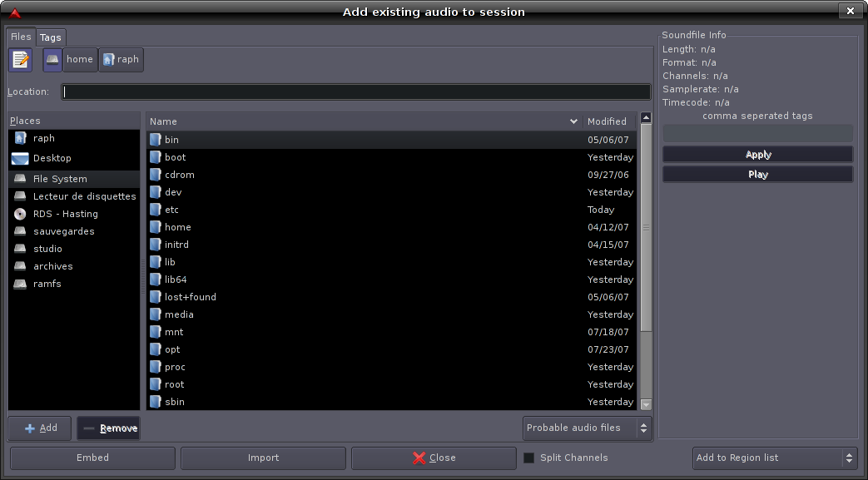The height and width of the screenshot is (480, 868).
Task: Click into the Location text field
Action: pos(356,92)
